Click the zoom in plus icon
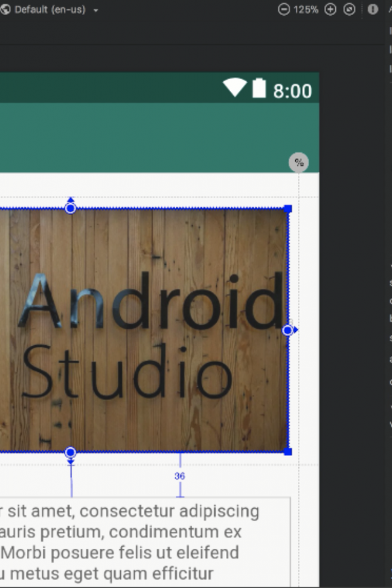This screenshot has height=588, width=392. point(330,9)
